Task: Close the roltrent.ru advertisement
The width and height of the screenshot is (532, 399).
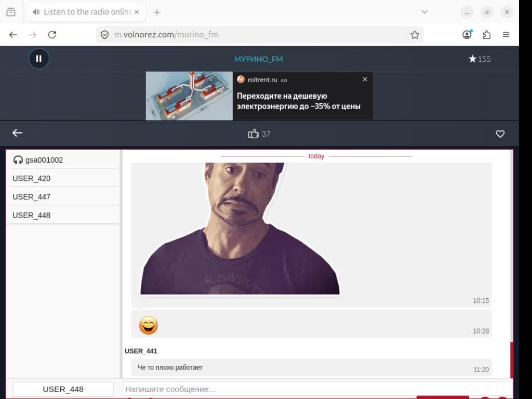Action: [365, 79]
